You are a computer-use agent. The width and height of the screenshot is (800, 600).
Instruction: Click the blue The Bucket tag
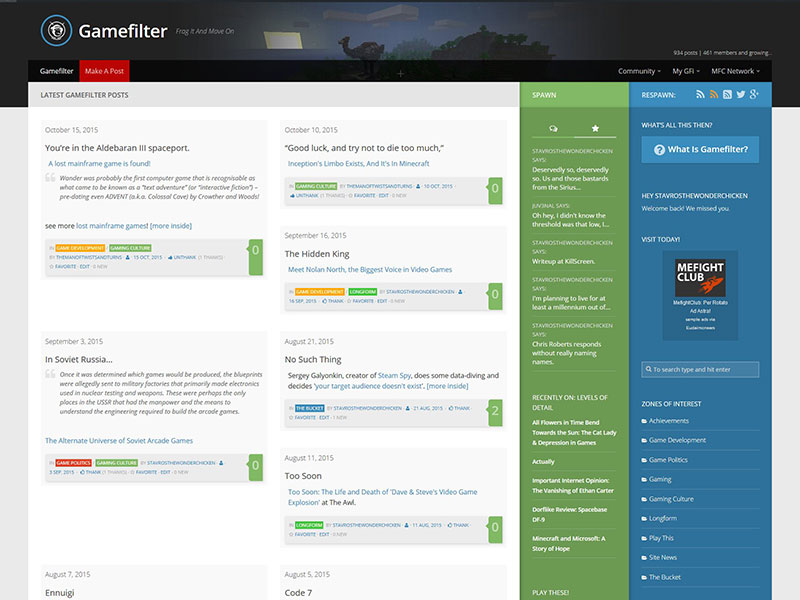click(310, 408)
